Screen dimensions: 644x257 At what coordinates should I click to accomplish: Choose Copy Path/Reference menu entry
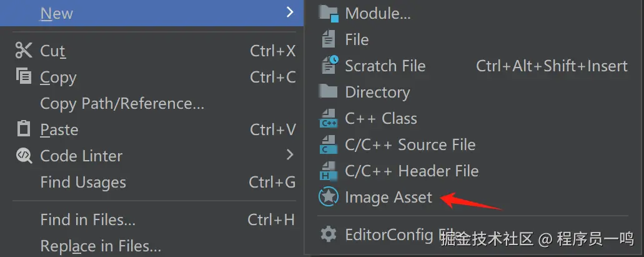[122, 103]
